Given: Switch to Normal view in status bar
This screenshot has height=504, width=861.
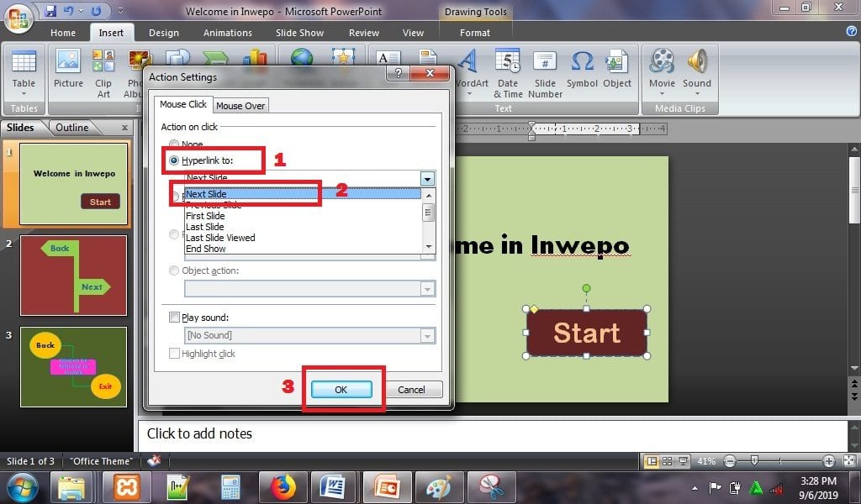Looking at the screenshot, I should pos(652,461).
